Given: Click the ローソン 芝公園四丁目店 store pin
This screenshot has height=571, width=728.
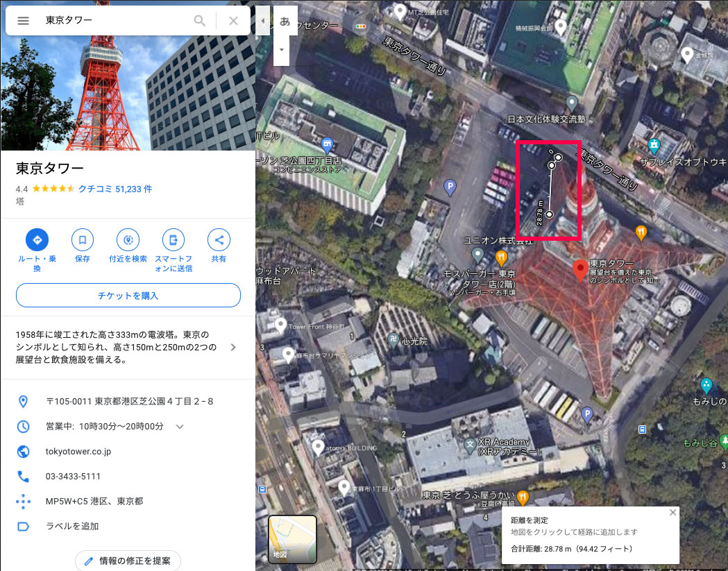Looking at the screenshot, I should [x=328, y=145].
